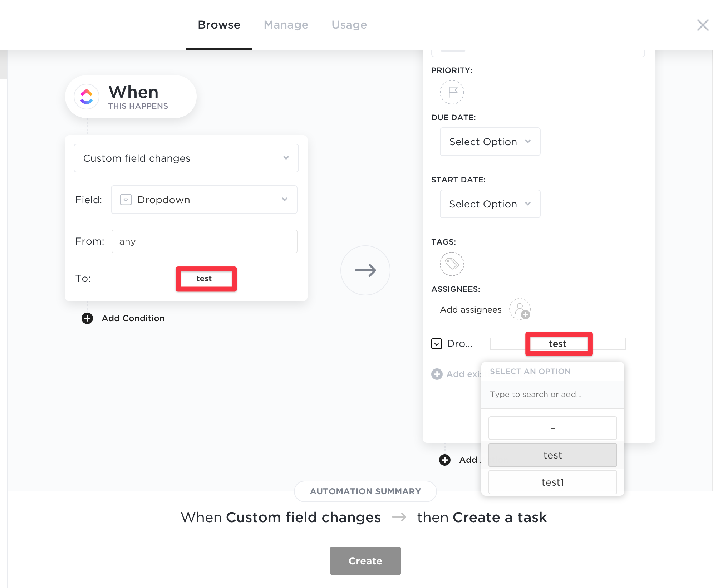
Task: Click the plus icon beside Add Condition
Action: [87, 318]
